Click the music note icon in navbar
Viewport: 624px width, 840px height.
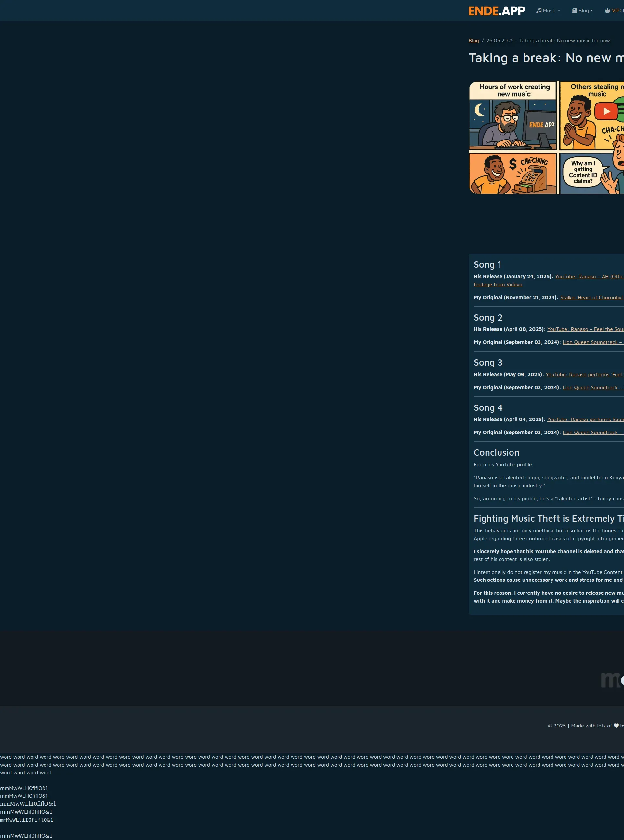539,11
